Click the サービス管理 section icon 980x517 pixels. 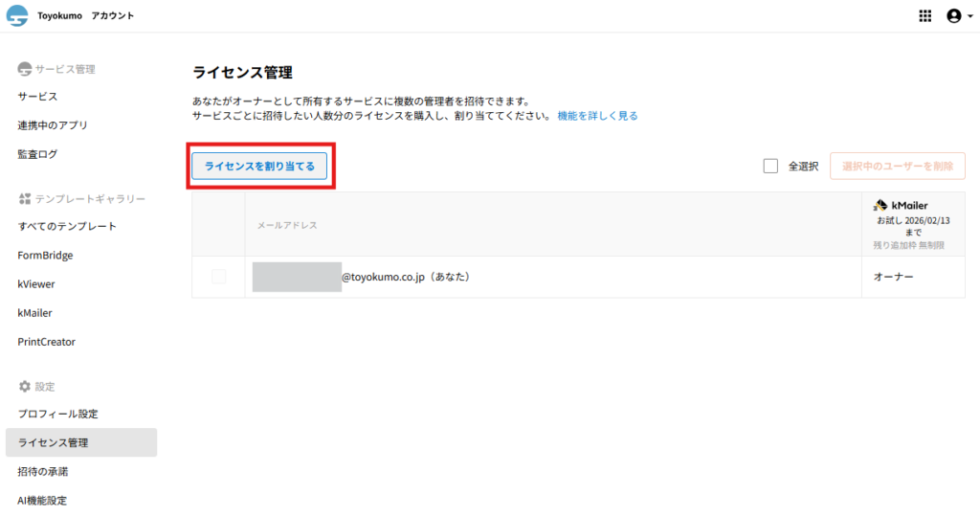point(25,69)
